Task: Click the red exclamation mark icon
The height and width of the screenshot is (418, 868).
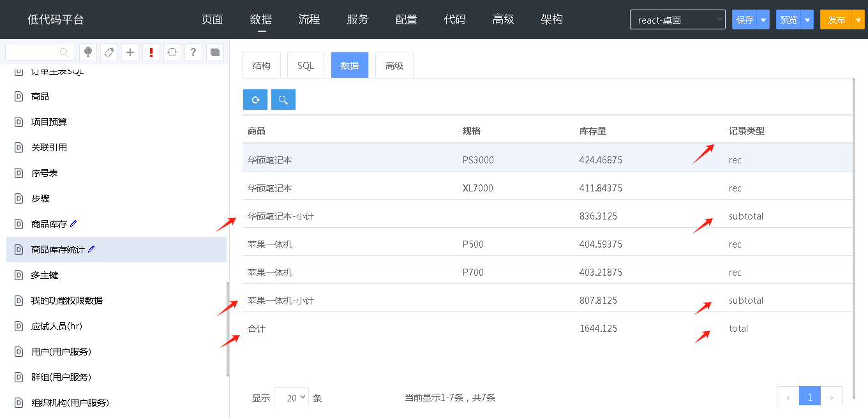Action: point(151,52)
